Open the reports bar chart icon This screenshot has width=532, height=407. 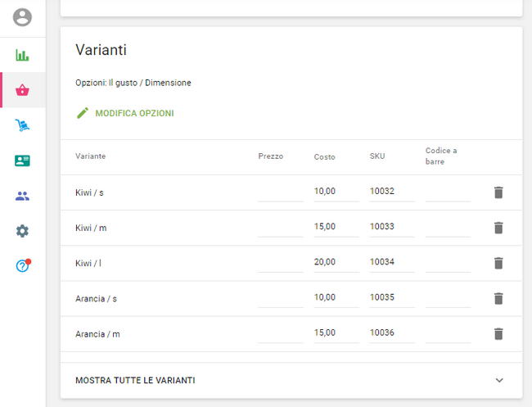pos(22,56)
